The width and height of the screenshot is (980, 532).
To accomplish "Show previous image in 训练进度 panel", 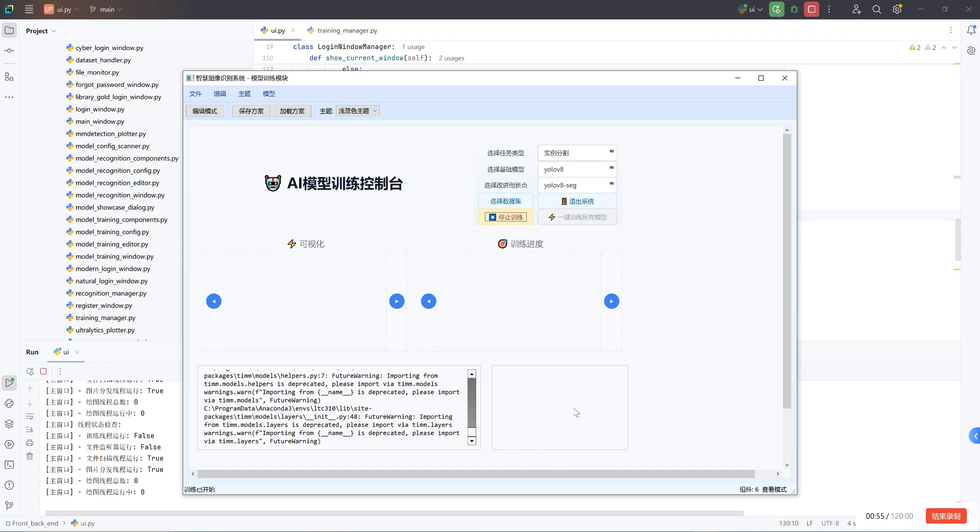I will 429,301.
